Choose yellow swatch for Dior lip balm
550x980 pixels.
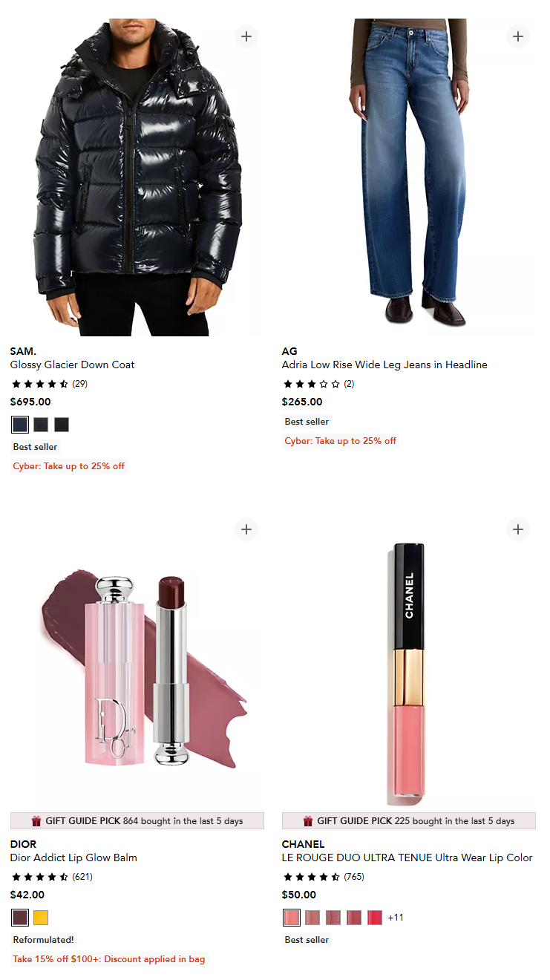point(41,918)
